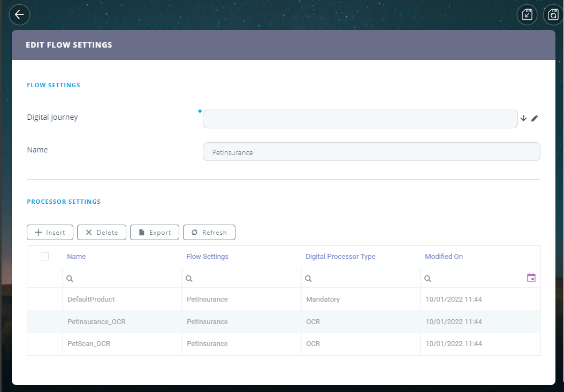564x392 pixels.
Task: Click the back arrow icon
Action: click(20, 14)
